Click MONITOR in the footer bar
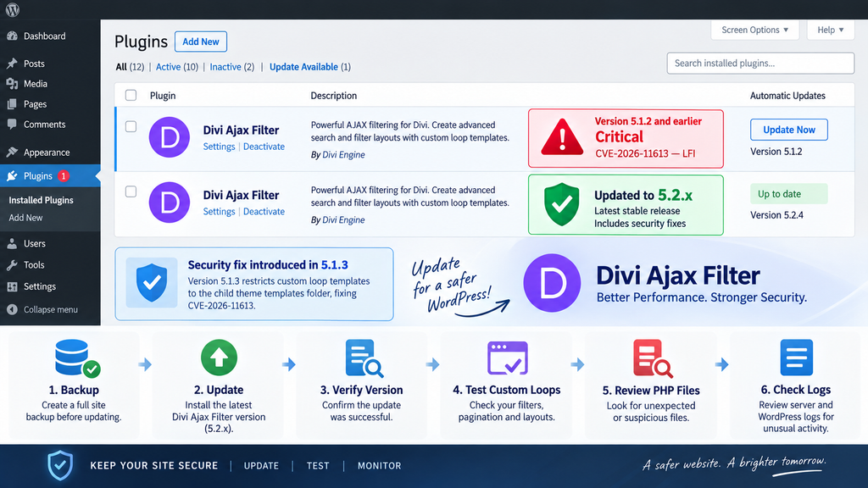868x488 pixels. (x=379, y=466)
